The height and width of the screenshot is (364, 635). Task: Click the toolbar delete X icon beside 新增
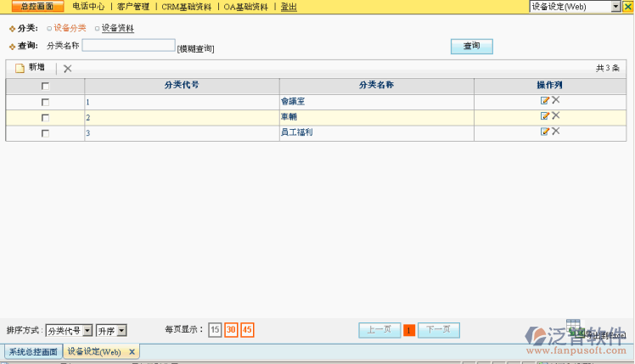(x=68, y=68)
